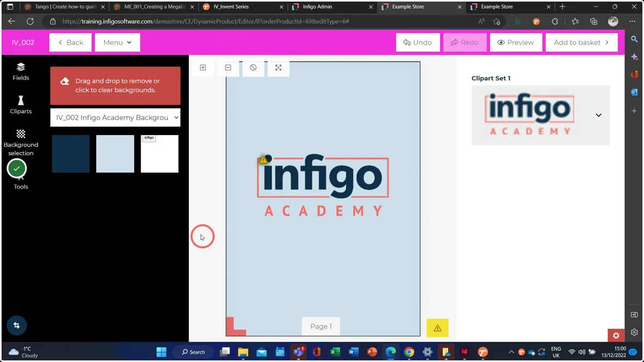Open the Menu dropdown button
644x362 pixels.
(118, 42)
